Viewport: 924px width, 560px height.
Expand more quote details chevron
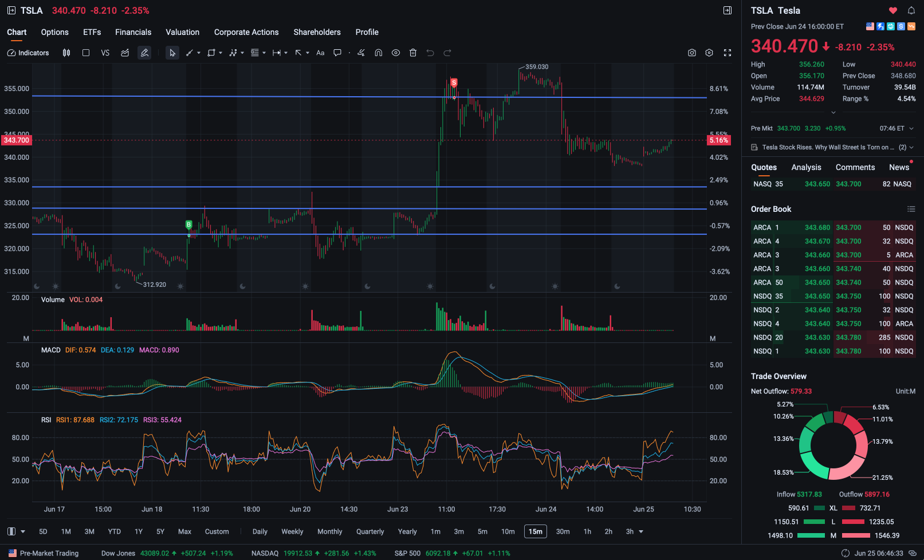click(833, 112)
